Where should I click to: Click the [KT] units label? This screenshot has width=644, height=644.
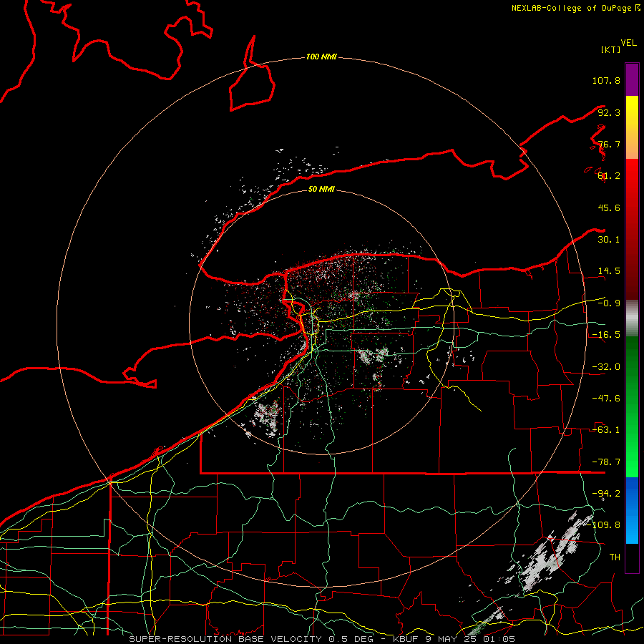pyautogui.click(x=610, y=49)
